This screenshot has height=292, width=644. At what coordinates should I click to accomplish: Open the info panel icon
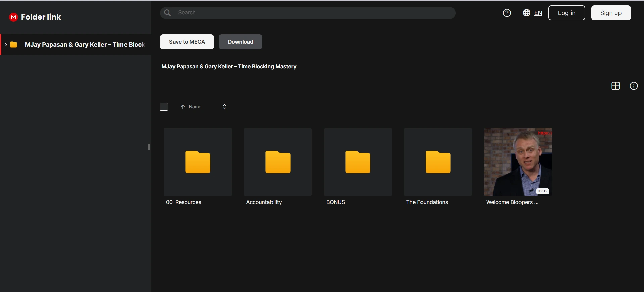coord(634,86)
